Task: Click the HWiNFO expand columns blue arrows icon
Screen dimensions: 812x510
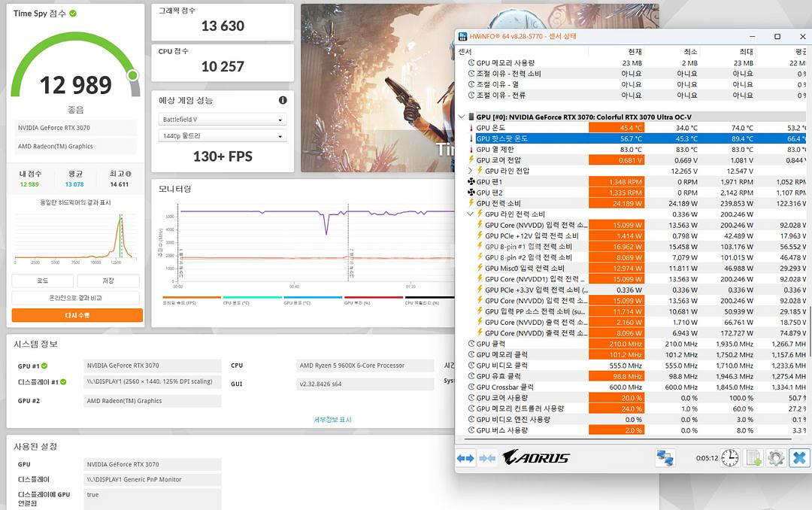Action: (x=465, y=458)
